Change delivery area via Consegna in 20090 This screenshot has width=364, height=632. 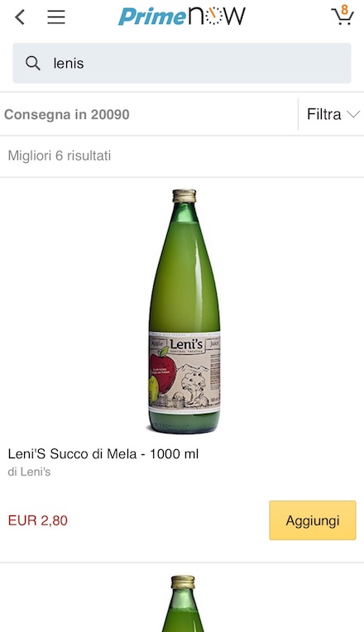(x=67, y=114)
